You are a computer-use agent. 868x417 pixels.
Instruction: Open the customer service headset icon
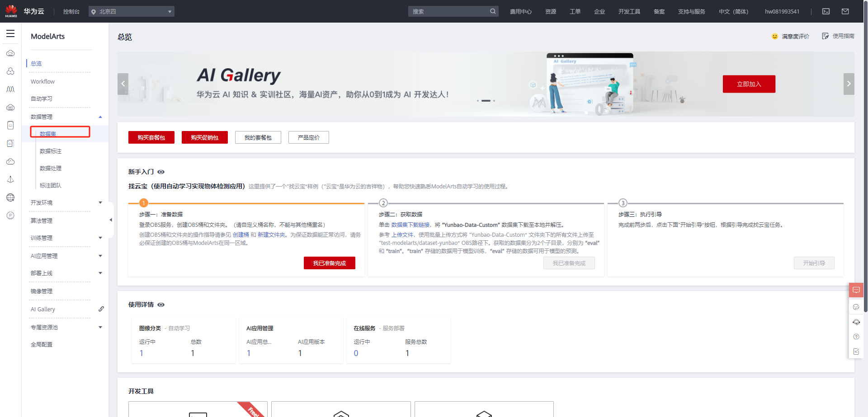(x=856, y=322)
